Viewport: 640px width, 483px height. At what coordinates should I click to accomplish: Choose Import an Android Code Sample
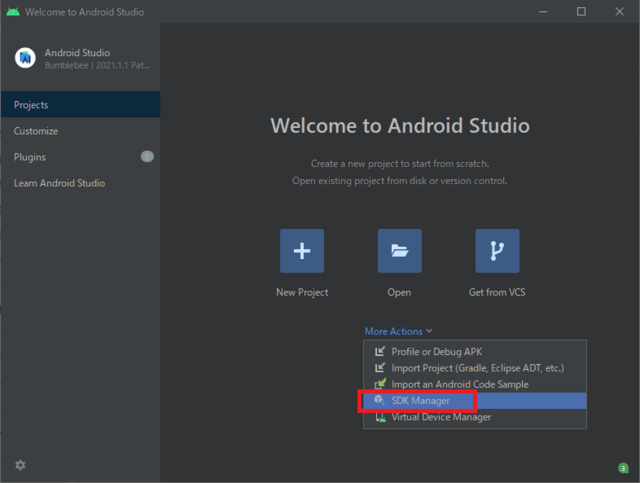(460, 384)
